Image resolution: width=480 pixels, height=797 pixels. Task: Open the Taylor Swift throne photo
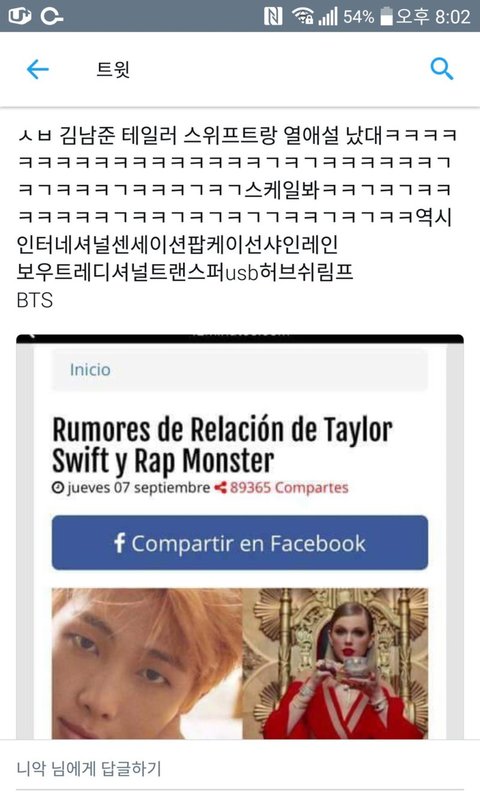pos(335,663)
